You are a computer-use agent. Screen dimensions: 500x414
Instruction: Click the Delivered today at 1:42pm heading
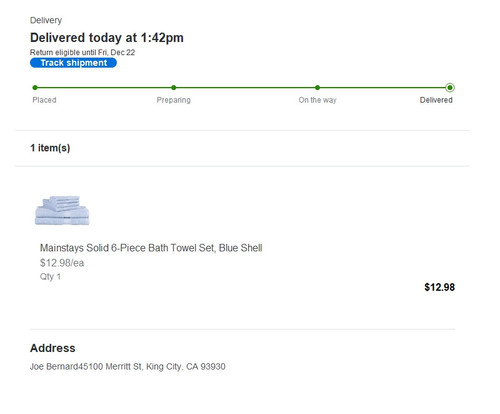[x=107, y=38]
